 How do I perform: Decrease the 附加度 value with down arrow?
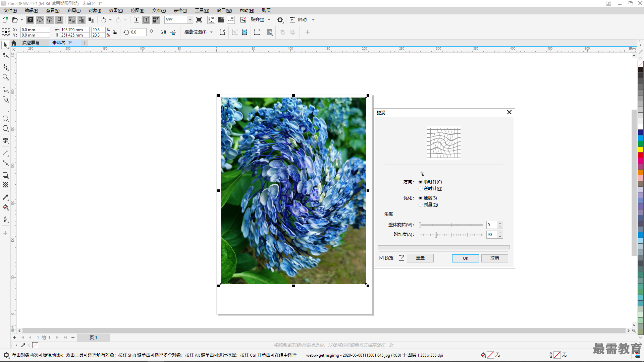pos(500,236)
